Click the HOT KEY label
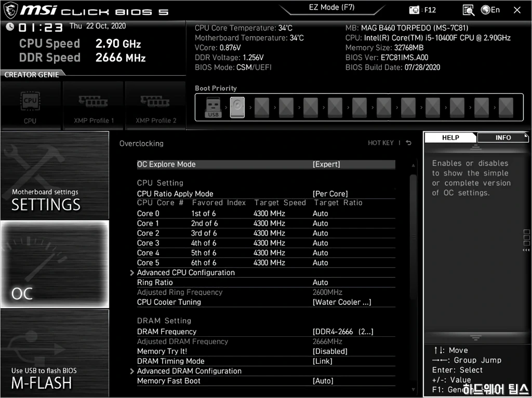 tap(381, 143)
